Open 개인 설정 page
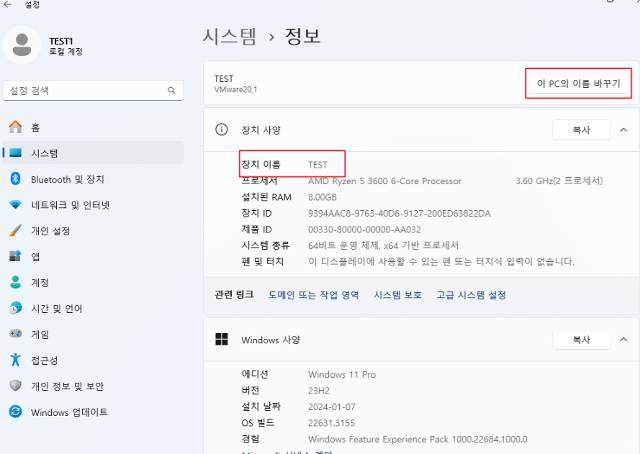The width and height of the screenshot is (640, 454). point(93,231)
